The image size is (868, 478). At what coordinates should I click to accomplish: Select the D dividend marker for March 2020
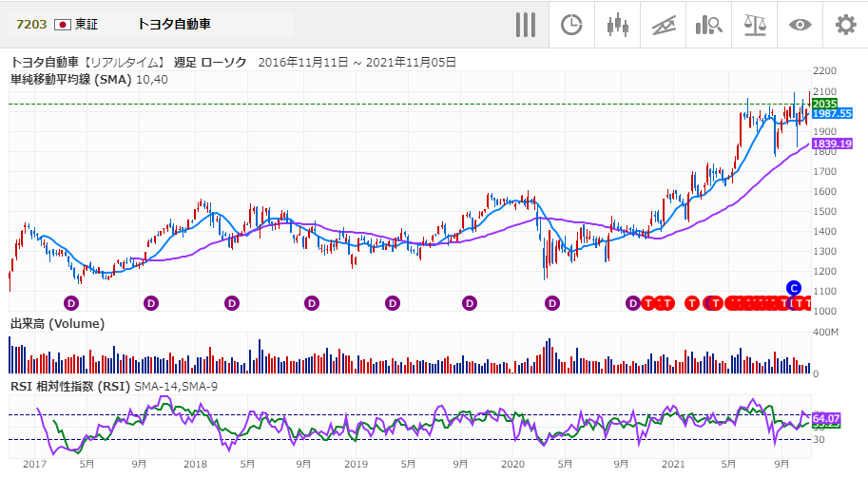[552, 303]
